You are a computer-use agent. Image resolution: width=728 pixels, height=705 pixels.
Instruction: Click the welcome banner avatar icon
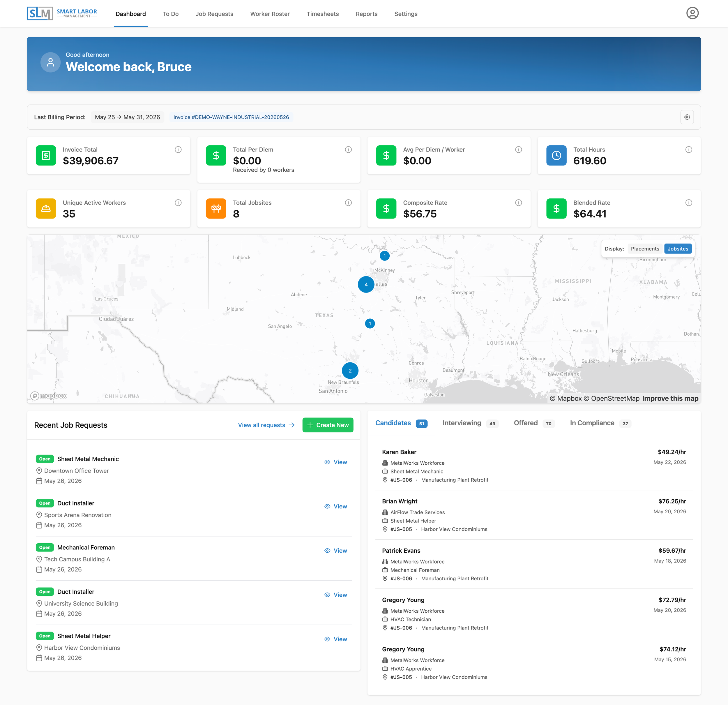(50, 62)
